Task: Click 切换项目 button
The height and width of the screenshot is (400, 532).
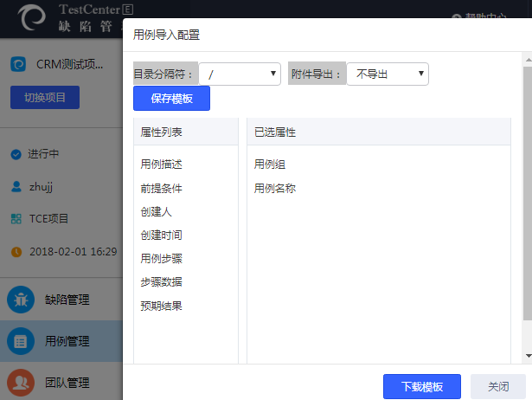Action: (x=45, y=97)
